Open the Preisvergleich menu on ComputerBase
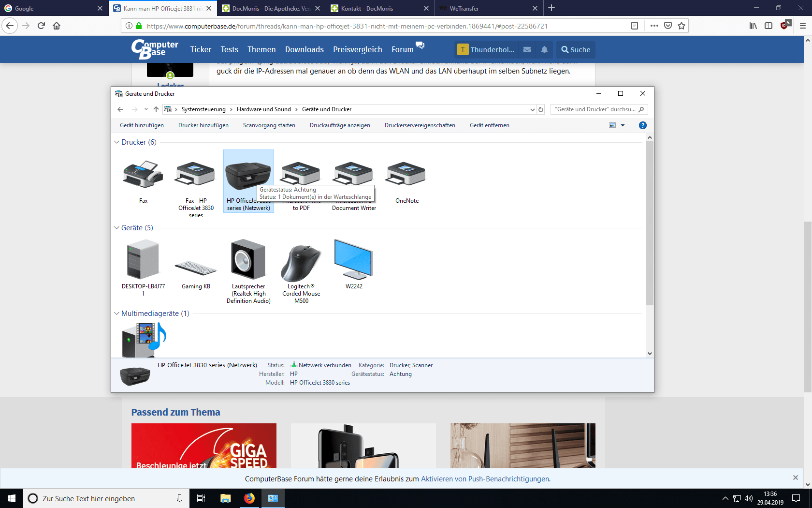The height and width of the screenshot is (508, 812). [x=357, y=49]
